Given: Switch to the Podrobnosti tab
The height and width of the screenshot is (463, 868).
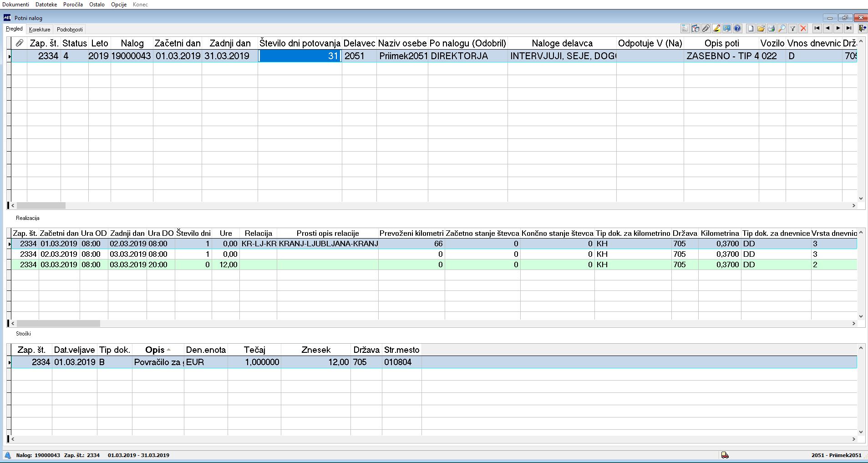Looking at the screenshot, I should [70, 30].
